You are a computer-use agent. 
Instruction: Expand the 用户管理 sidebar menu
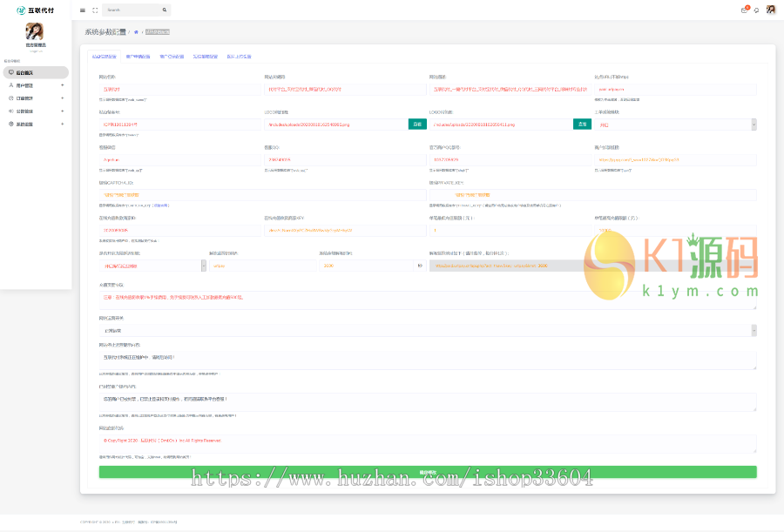35,85
